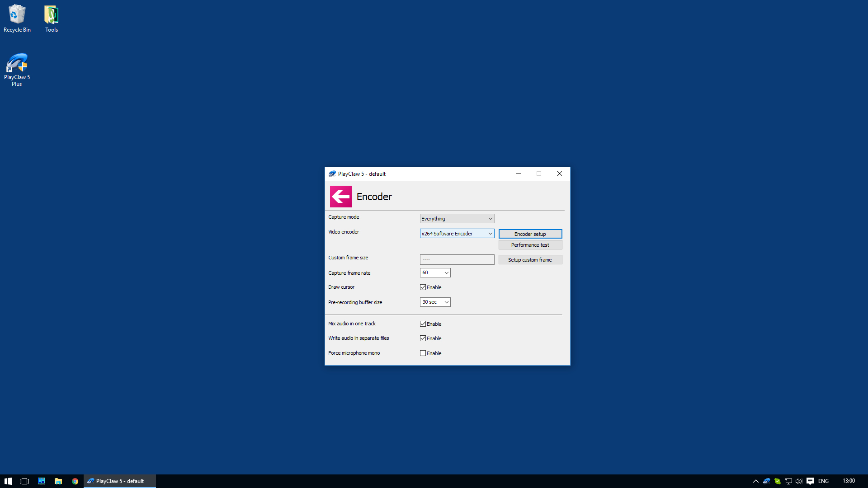The image size is (868, 488).
Task: Launch Chrome from the taskbar
Action: coord(75,481)
